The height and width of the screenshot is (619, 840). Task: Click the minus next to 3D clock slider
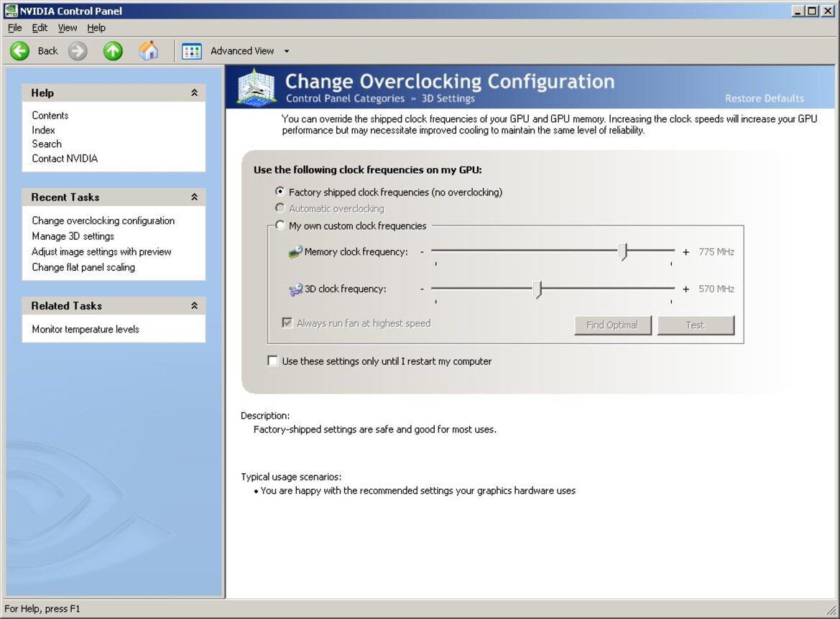click(x=422, y=289)
